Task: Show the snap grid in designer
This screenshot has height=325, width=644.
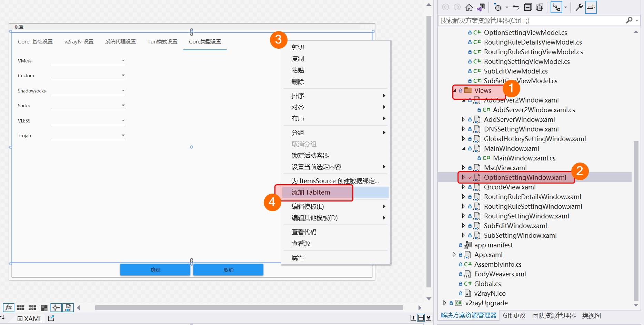Action: [x=21, y=308]
